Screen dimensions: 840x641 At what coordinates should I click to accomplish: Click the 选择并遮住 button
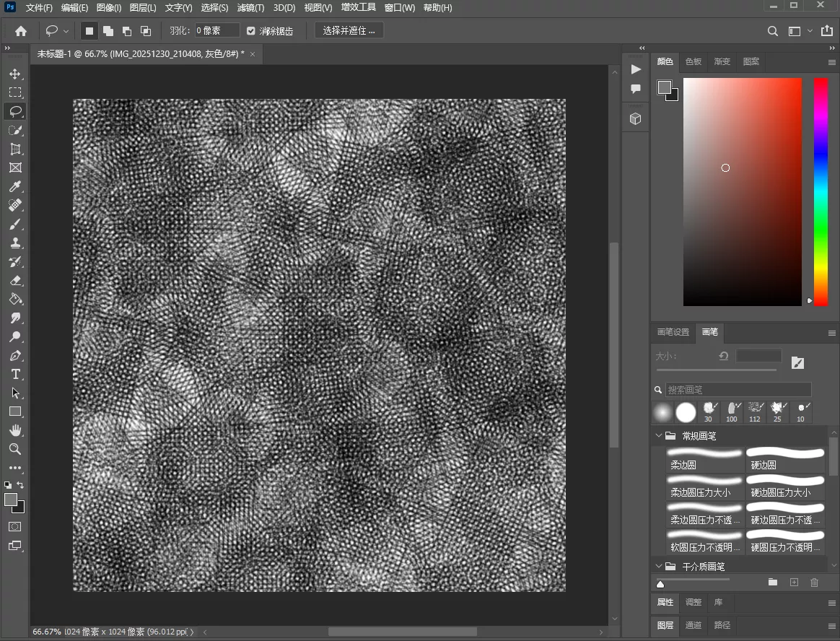point(349,31)
